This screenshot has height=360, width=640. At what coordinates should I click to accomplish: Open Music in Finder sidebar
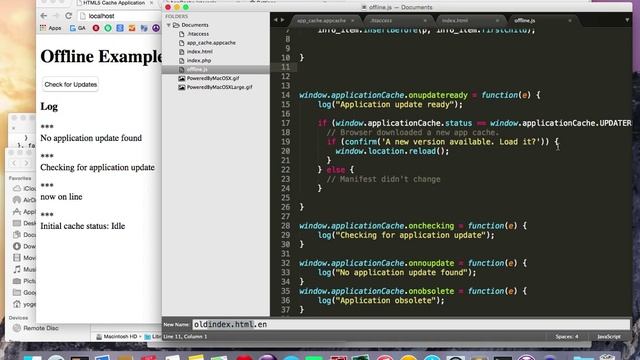(24, 269)
